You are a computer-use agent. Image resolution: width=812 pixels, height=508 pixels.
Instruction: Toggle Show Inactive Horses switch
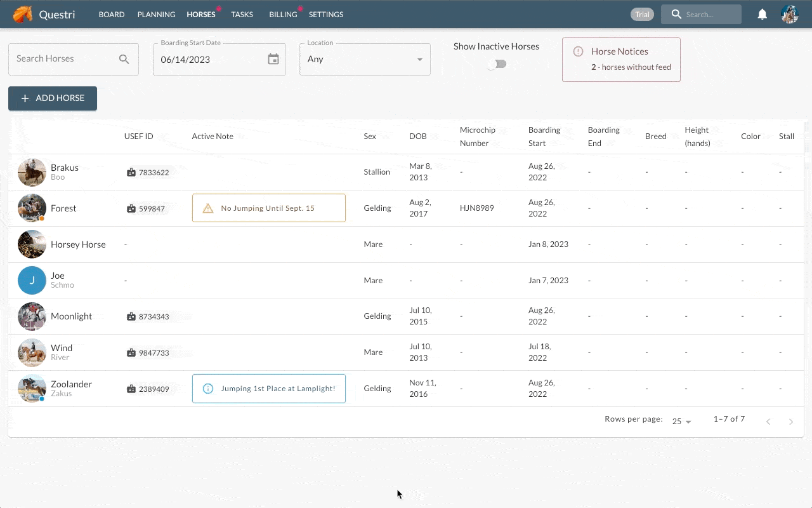(x=497, y=64)
